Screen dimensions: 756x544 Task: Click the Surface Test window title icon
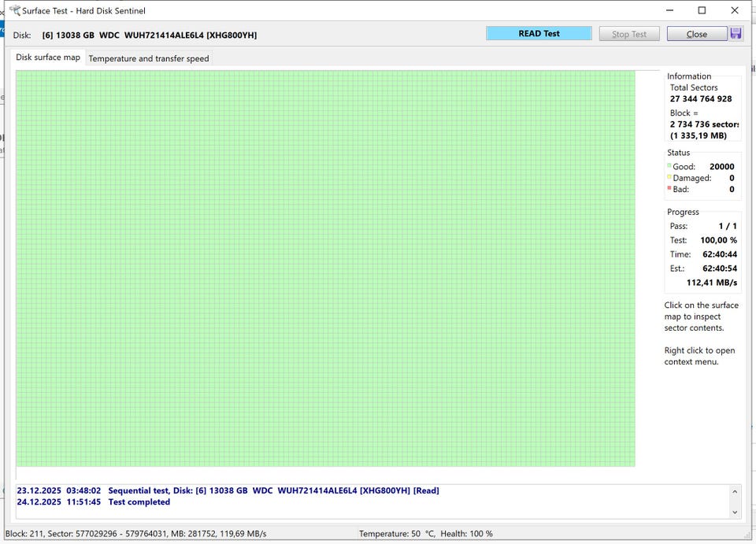pos(14,10)
